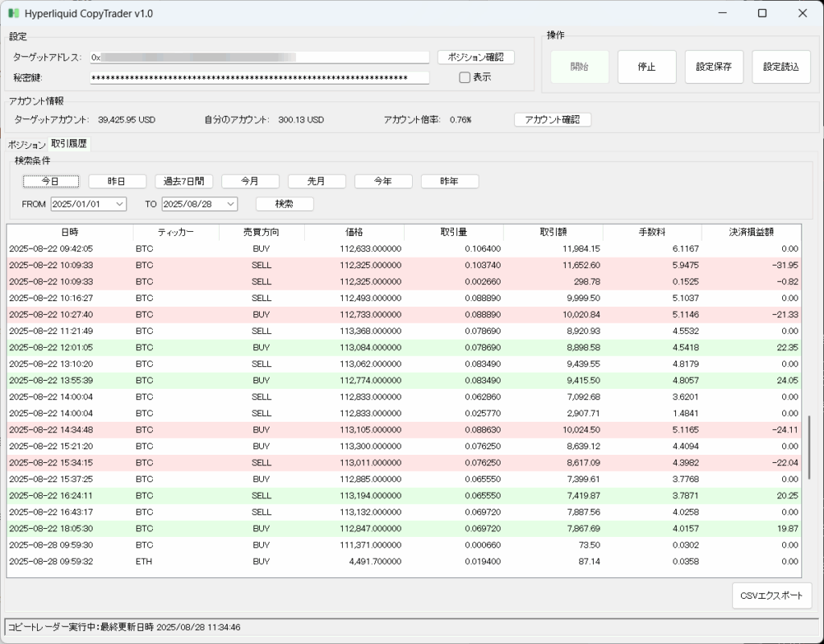
Task: Toggle the 表示 checkbox for secret key
Action: 464,77
